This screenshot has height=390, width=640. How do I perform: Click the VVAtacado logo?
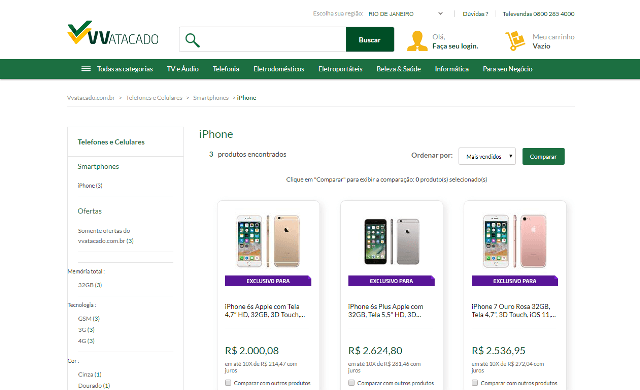tap(113, 33)
